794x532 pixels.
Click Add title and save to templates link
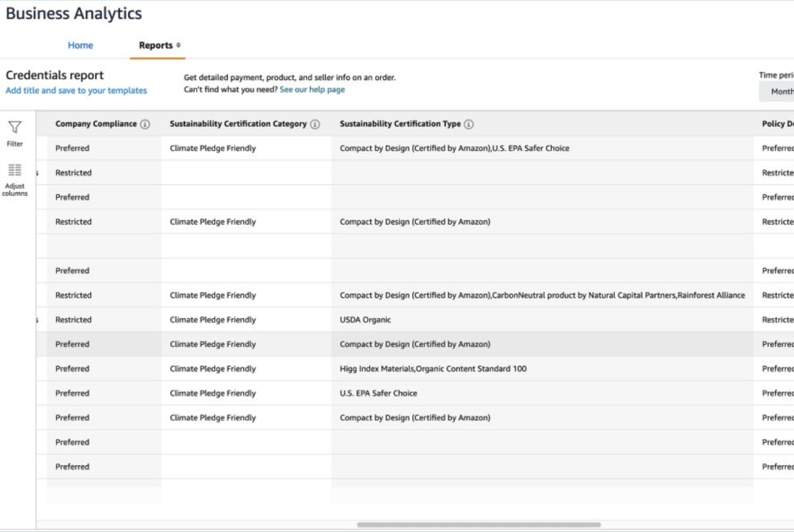pos(76,90)
